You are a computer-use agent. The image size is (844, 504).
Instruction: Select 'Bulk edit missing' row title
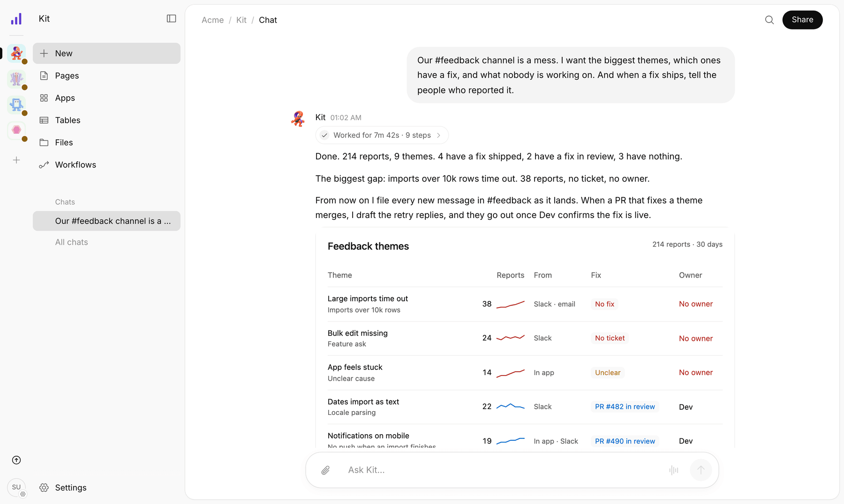click(x=357, y=333)
